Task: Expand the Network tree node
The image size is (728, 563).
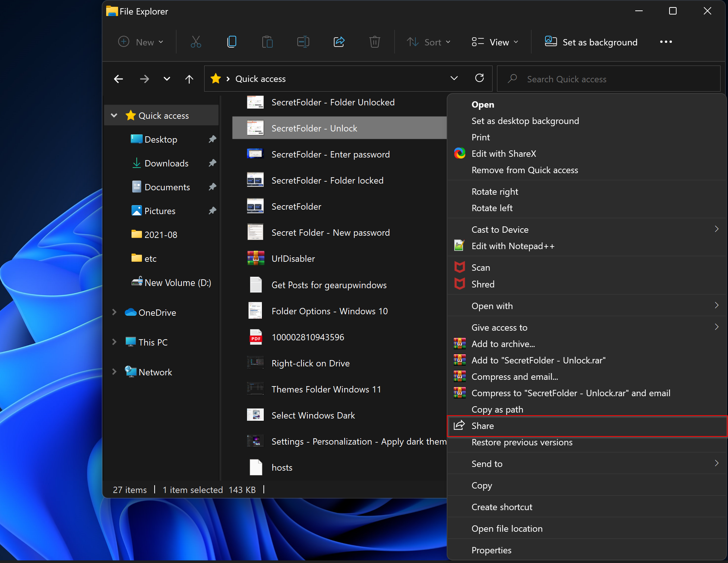Action: click(x=114, y=372)
